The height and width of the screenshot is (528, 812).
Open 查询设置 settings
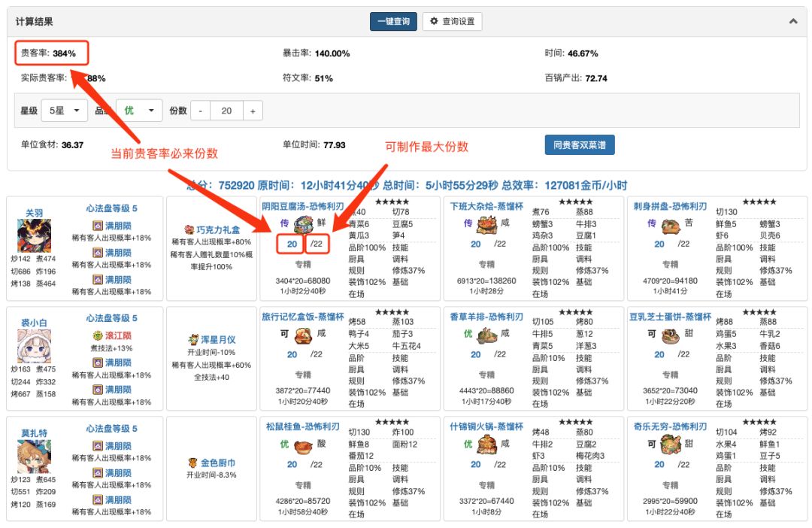click(452, 21)
